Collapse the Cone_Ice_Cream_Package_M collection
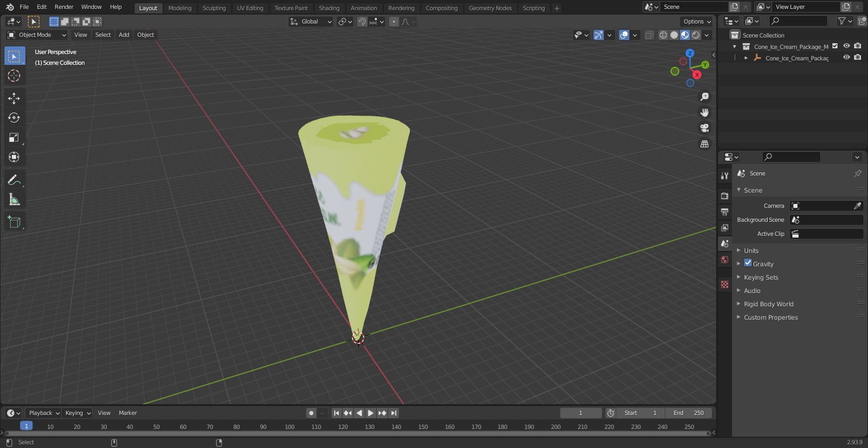 735,46
